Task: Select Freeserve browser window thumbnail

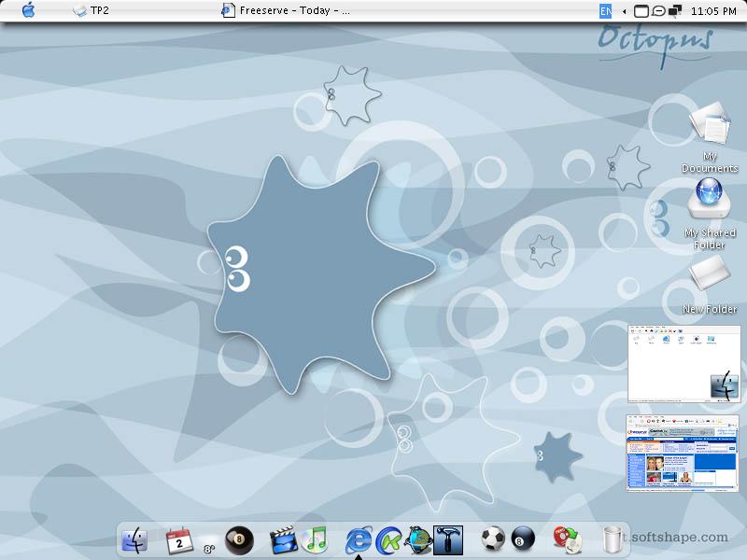Action: [x=683, y=453]
